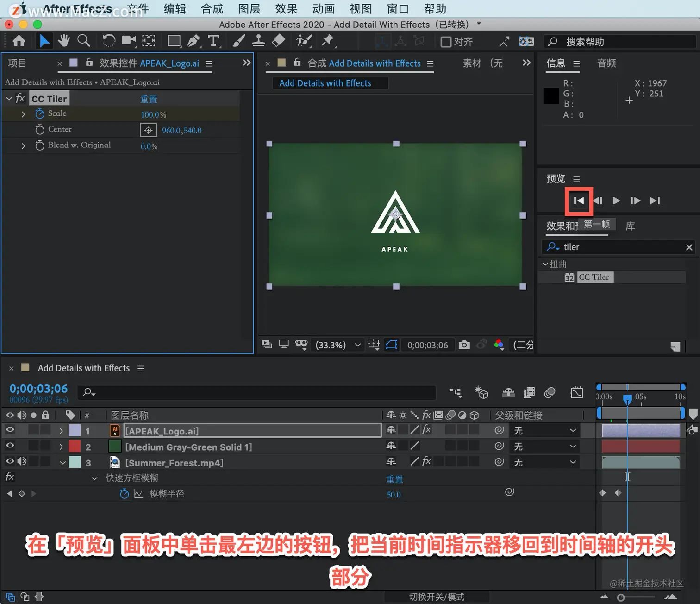Open the 合成 menu

pyautogui.click(x=212, y=9)
